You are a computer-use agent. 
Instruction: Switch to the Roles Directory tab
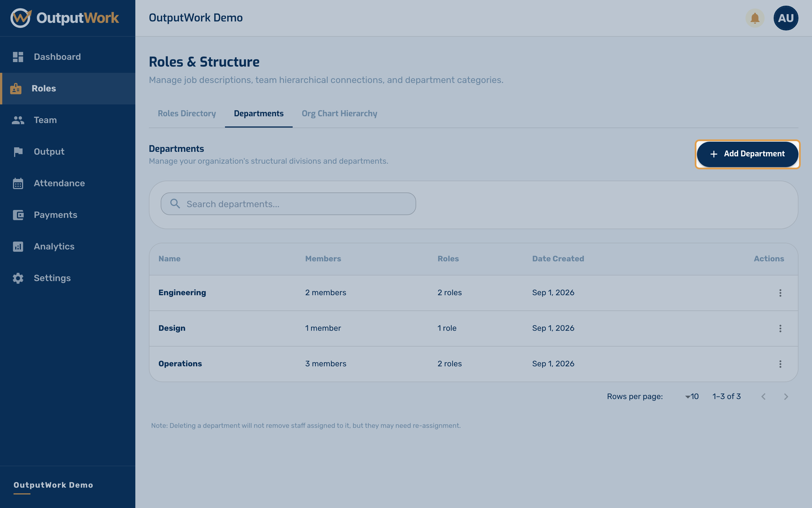[187, 113]
